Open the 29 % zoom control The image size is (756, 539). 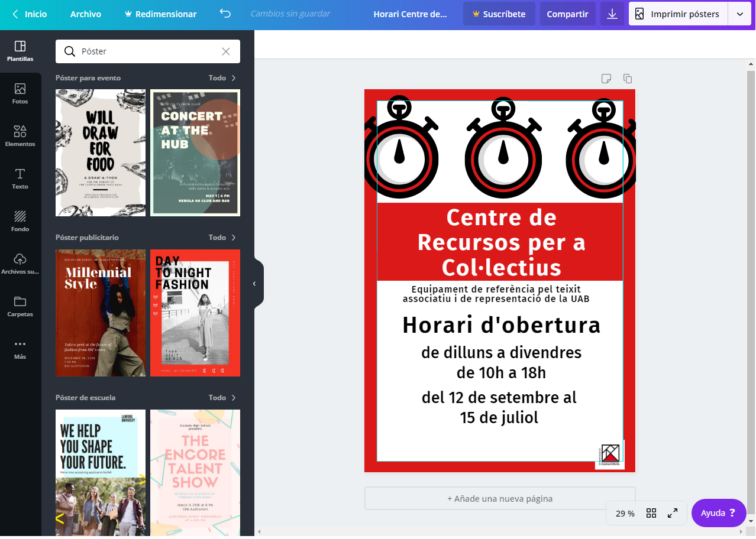point(625,513)
